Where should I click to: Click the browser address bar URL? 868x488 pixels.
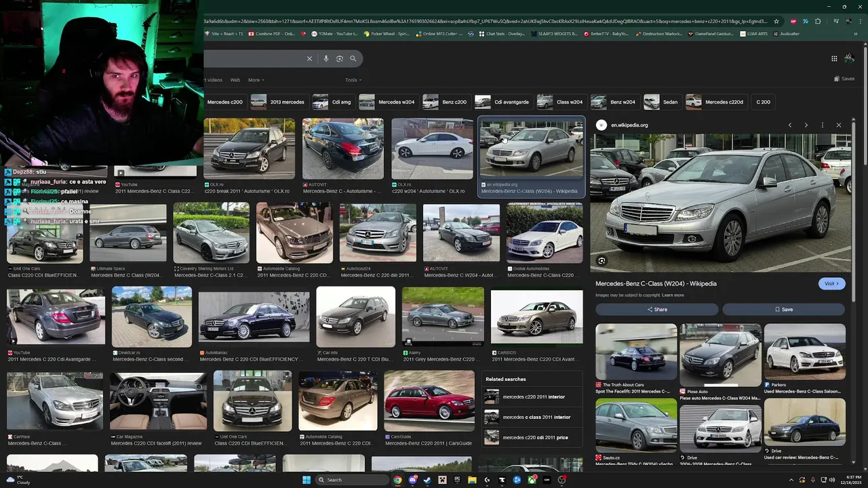[x=485, y=21]
